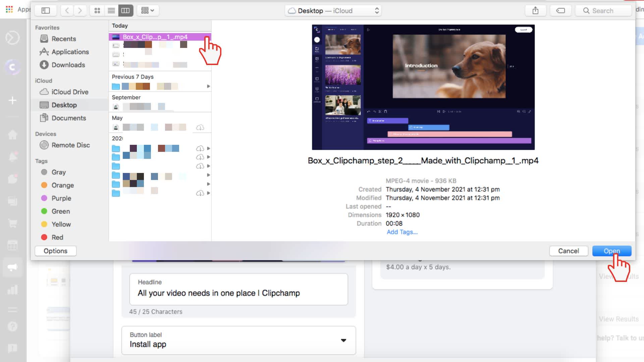
Task: Open iCloud Drive in sidebar
Action: 64,92
